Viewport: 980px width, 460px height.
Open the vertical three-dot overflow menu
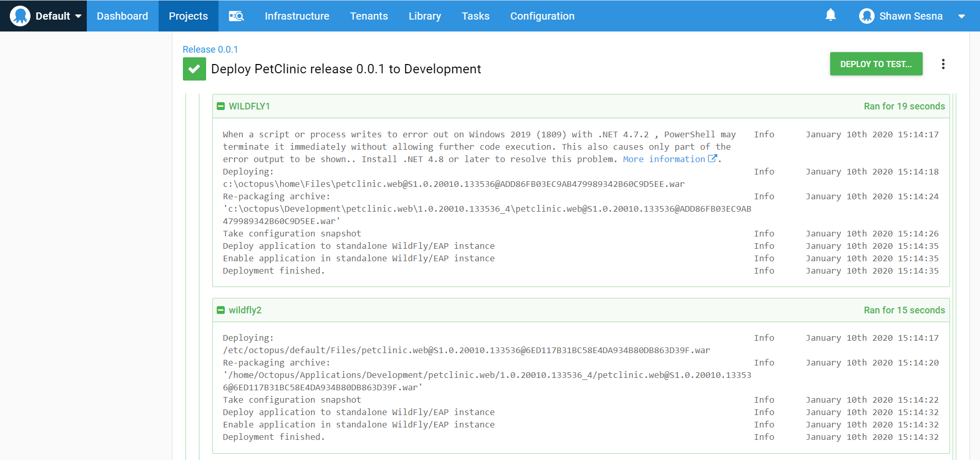943,64
